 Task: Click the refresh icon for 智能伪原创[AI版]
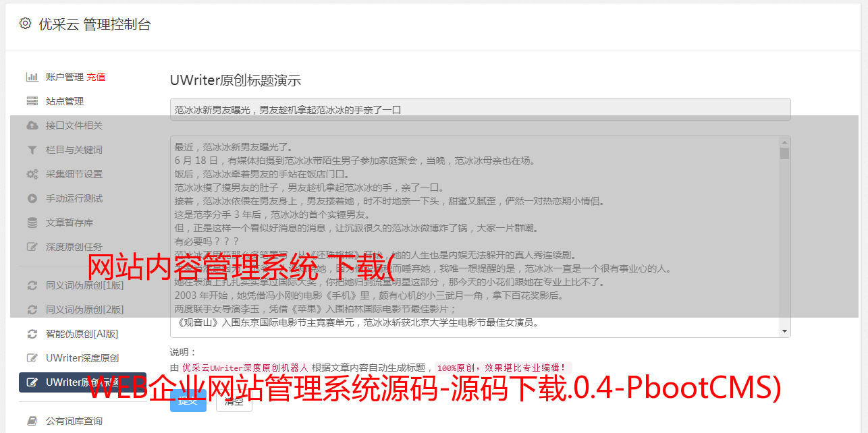32,334
